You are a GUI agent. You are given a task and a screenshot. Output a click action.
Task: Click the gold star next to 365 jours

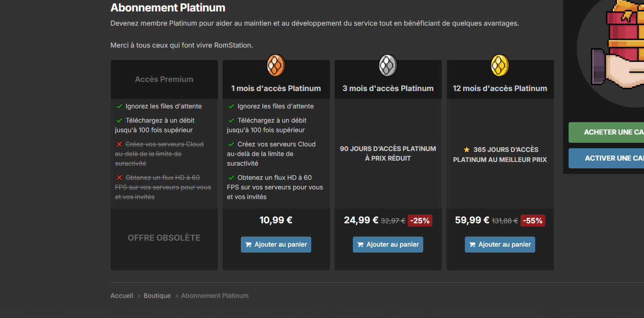click(467, 150)
